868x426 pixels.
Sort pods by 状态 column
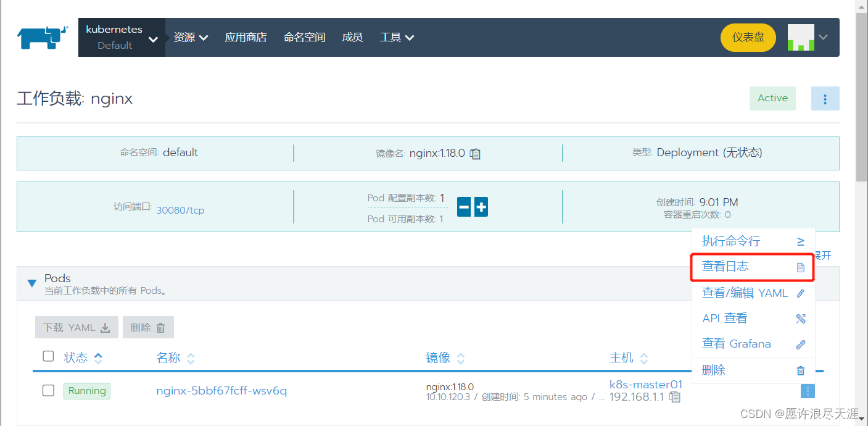tap(83, 357)
